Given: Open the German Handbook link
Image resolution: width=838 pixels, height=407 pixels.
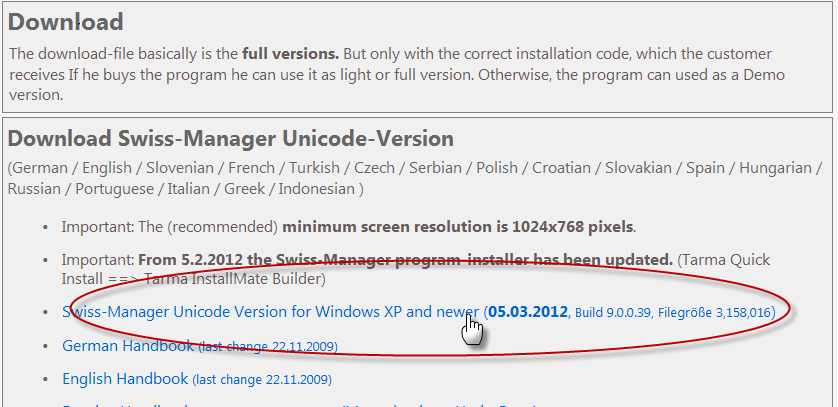Looking at the screenshot, I should click(x=128, y=346).
